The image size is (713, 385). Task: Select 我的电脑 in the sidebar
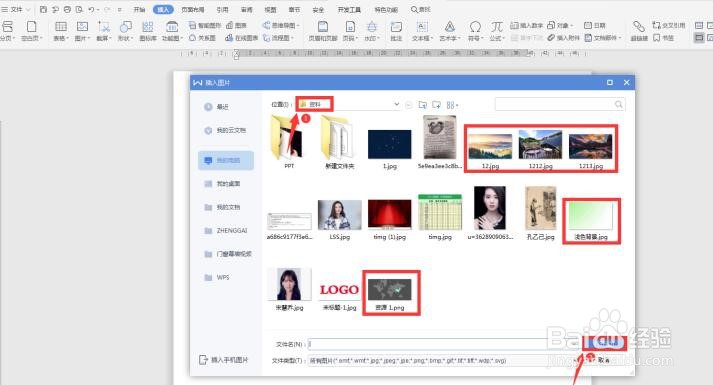tap(226, 160)
